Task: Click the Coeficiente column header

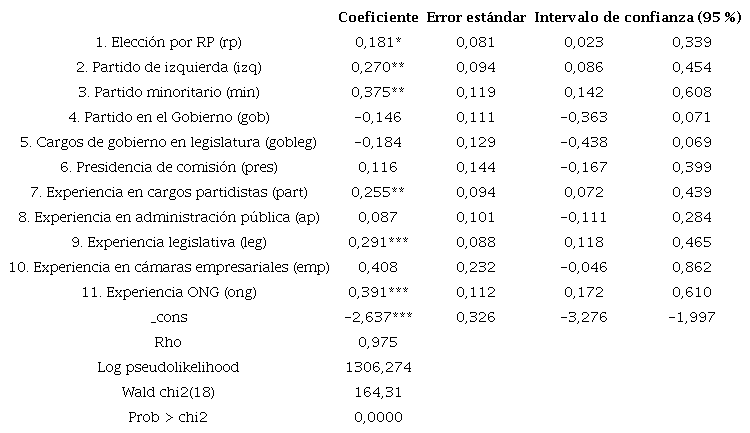Action: coord(377,19)
